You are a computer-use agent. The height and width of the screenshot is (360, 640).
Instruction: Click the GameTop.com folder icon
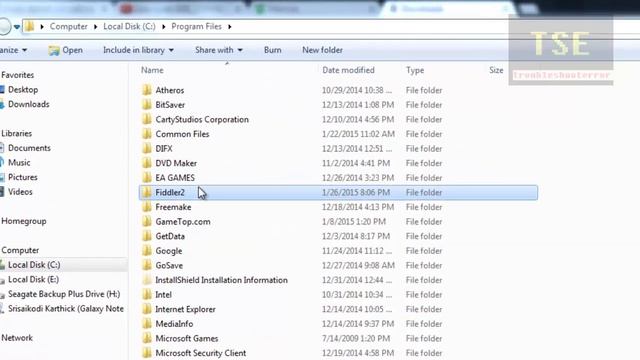147,222
